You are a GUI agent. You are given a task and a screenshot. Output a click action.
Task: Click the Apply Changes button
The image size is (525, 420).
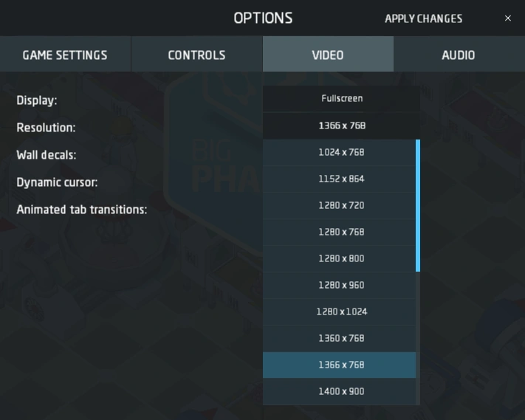pyautogui.click(x=423, y=18)
